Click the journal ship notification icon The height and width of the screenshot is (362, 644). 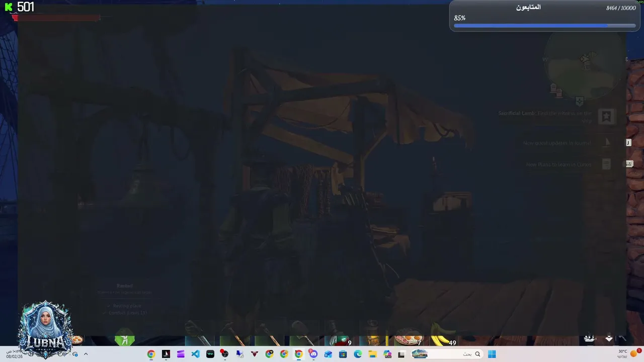coord(607,143)
